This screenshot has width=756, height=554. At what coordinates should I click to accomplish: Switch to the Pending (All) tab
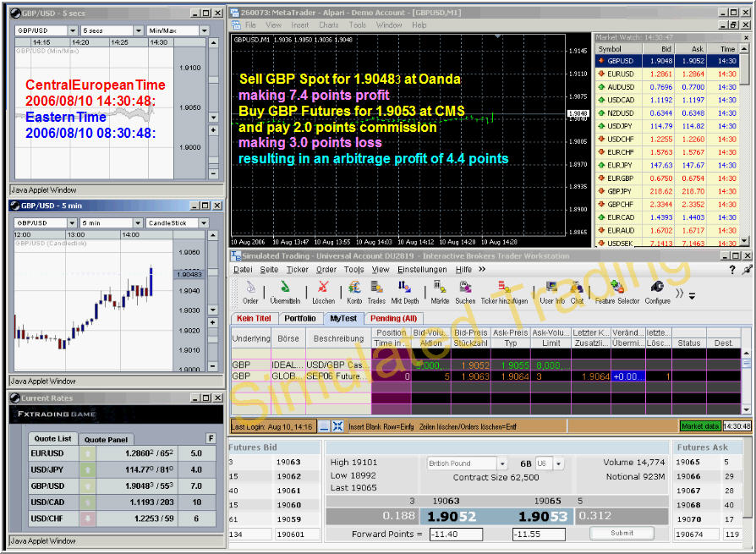[393, 318]
